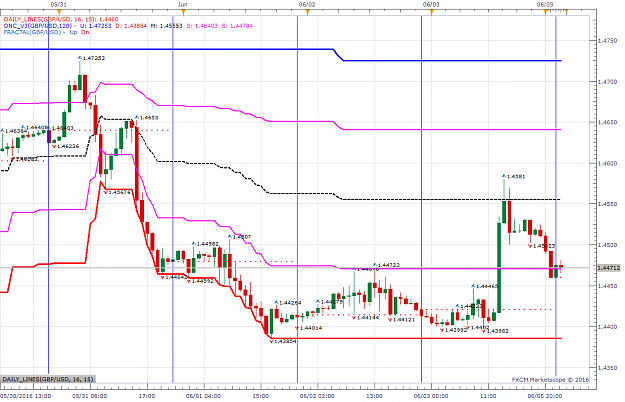Click the up fractal label 1.44264

[x=290, y=303]
